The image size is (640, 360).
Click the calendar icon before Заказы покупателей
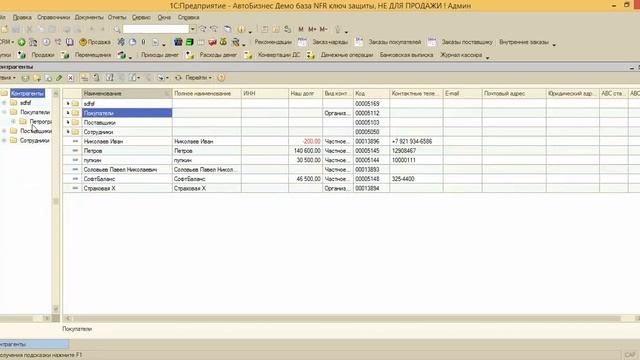[359, 42]
